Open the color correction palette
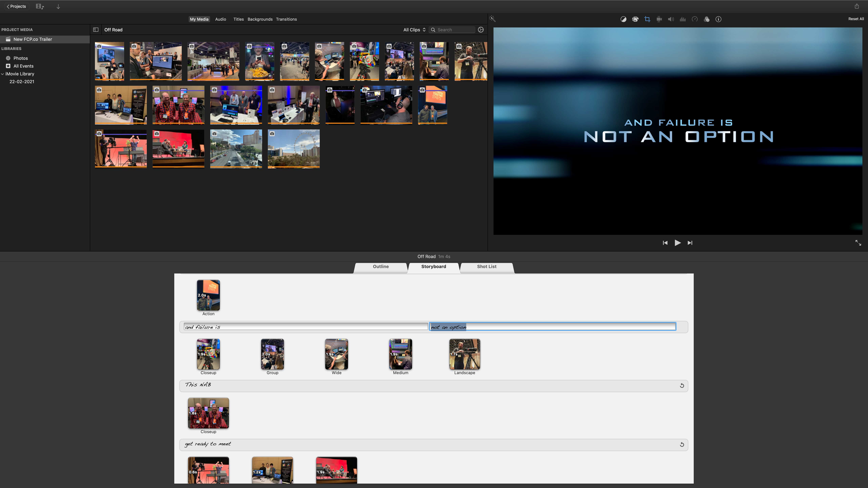Viewport: 868px width, 488px height. [635, 19]
